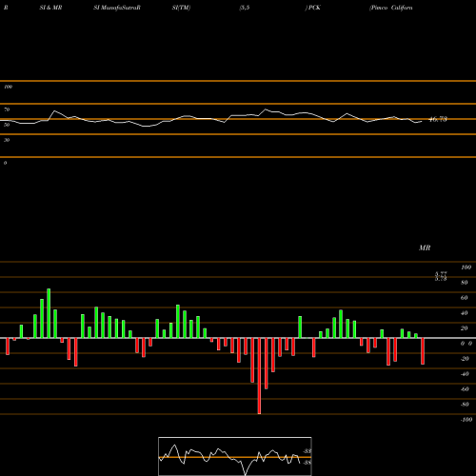476x476 pixels.
Task: Click the 'SI(TM)' header label
Action: 181,8
